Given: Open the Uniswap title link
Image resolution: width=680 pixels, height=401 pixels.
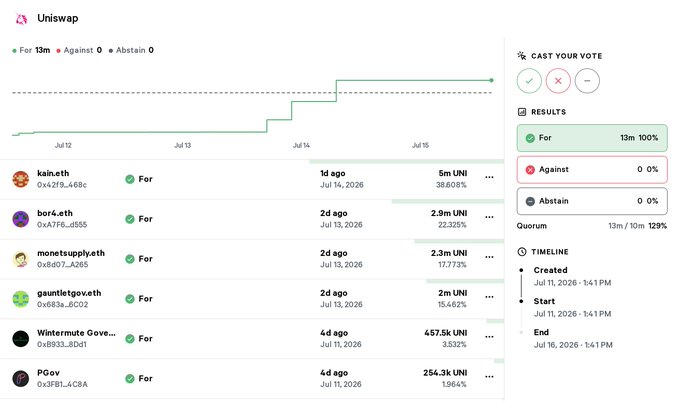Looking at the screenshot, I should pos(58,18).
